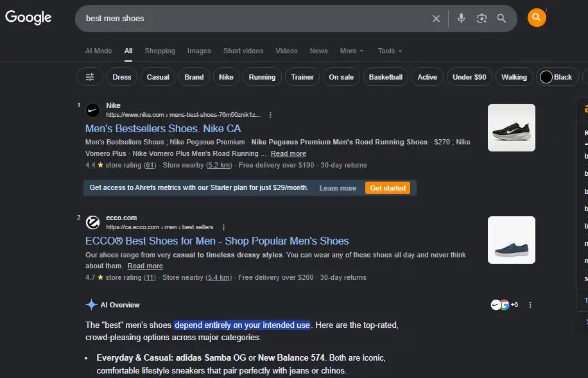Toggle the Brand filter chip
588x378 pixels.
tap(194, 77)
